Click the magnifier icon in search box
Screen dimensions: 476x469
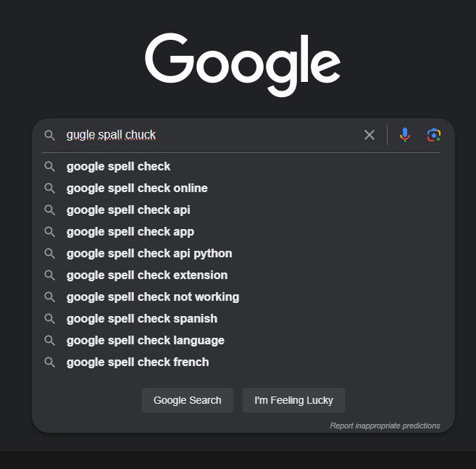click(50, 135)
